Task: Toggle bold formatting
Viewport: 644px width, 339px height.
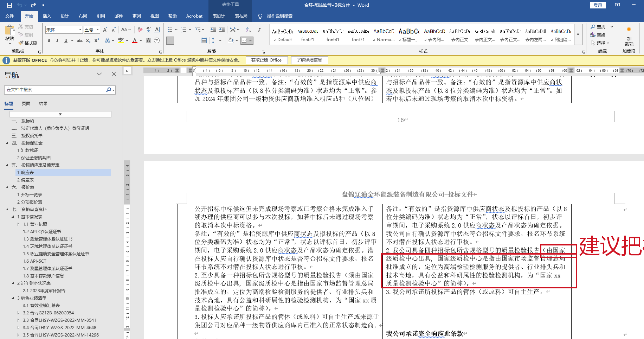Action: (x=49, y=40)
